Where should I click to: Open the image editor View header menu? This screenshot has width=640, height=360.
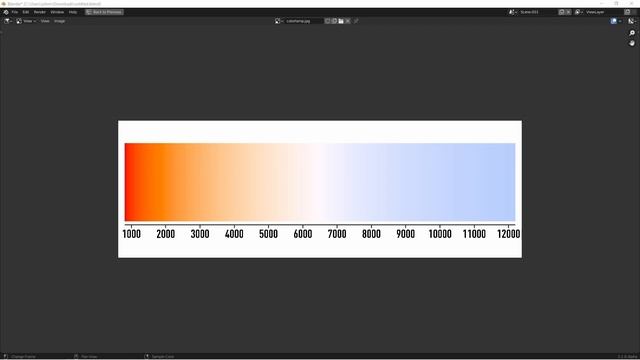[x=45, y=21]
